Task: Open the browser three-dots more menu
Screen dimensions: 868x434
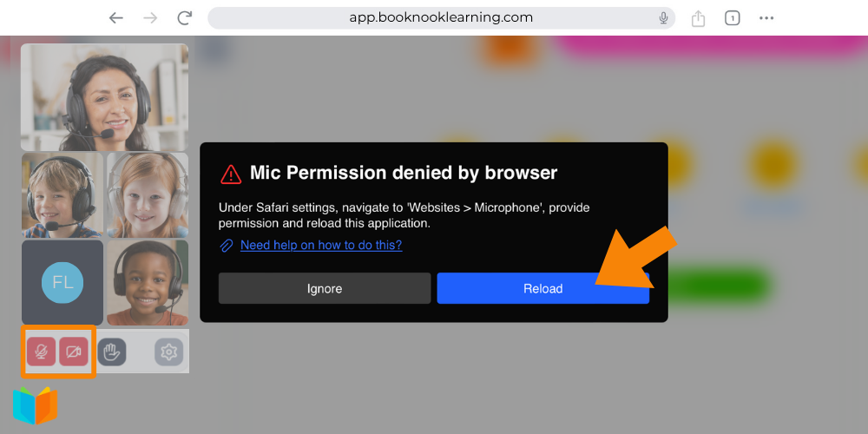Action: tap(766, 18)
